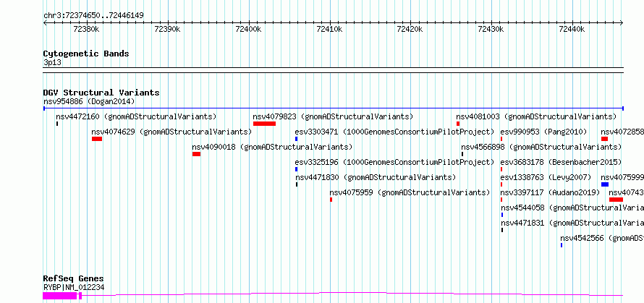The width and height of the screenshot is (644, 303).
Task: Click the nsv954886 (Dogan2014) variant label
Action: tap(89, 101)
